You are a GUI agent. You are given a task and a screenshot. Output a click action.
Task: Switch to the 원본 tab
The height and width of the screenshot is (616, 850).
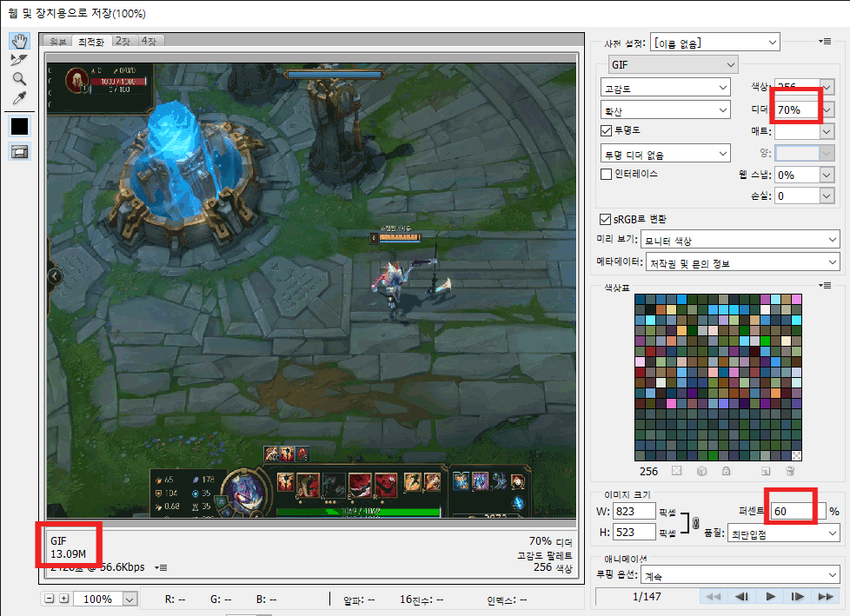tap(58, 41)
